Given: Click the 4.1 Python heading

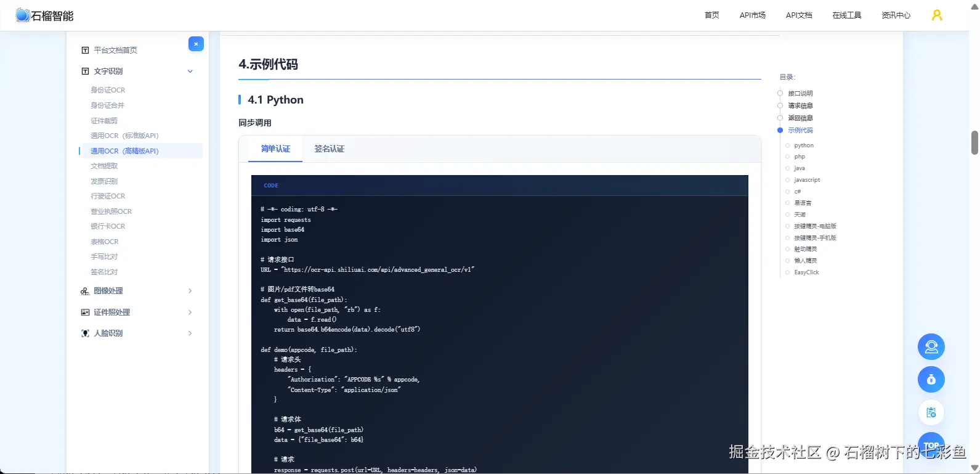Looking at the screenshot, I should pos(275,100).
